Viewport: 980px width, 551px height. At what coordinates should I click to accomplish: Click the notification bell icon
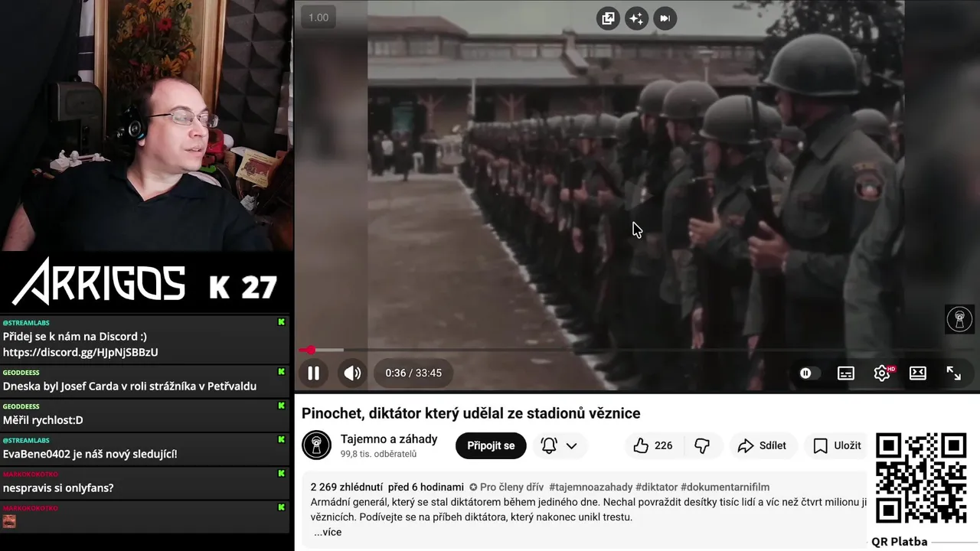549,445
